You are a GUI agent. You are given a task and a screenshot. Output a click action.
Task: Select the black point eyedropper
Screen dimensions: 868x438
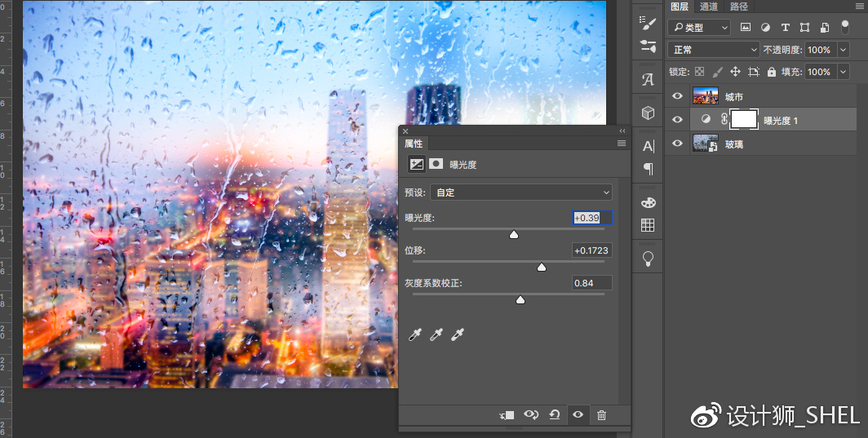414,334
